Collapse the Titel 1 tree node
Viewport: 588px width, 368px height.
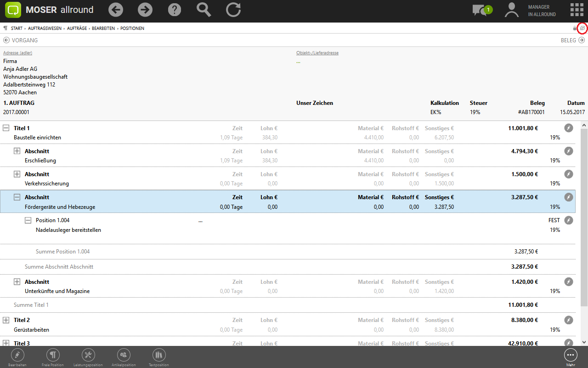tap(6, 128)
